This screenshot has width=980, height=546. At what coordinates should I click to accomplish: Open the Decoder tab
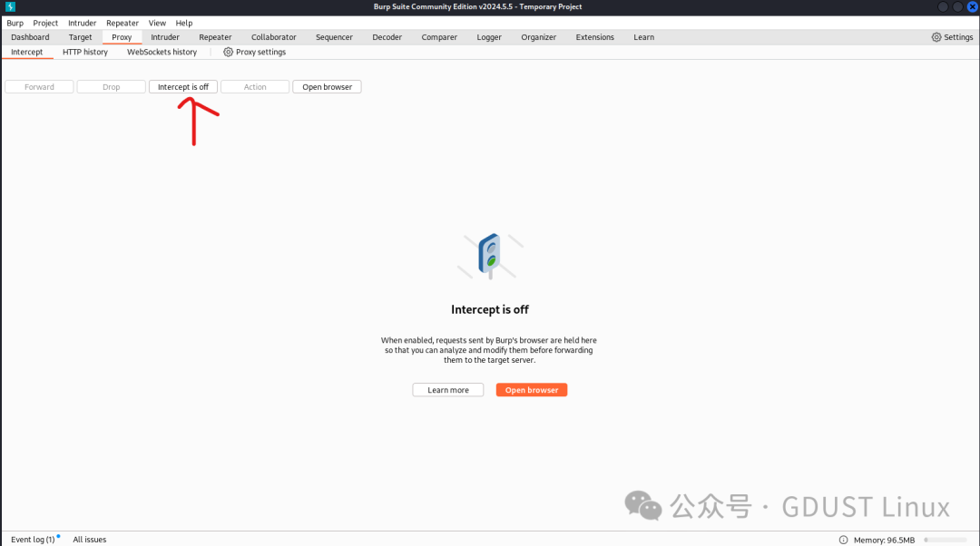point(387,37)
